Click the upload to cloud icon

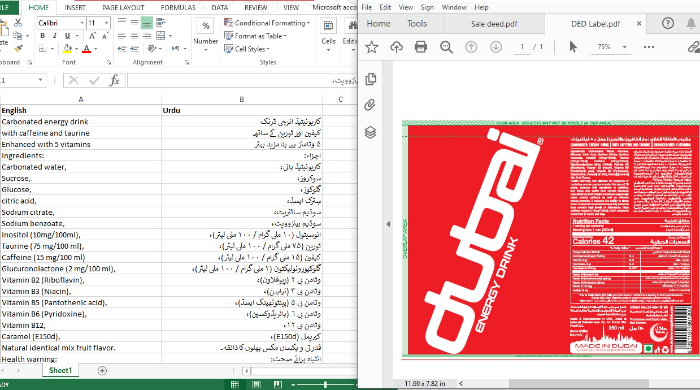pos(396,47)
